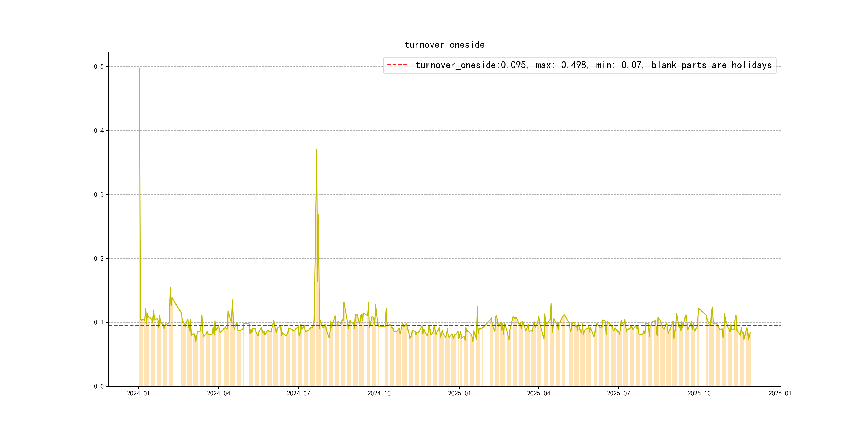
Task: Click the y-axis label 0.3
Action: (x=99, y=194)
